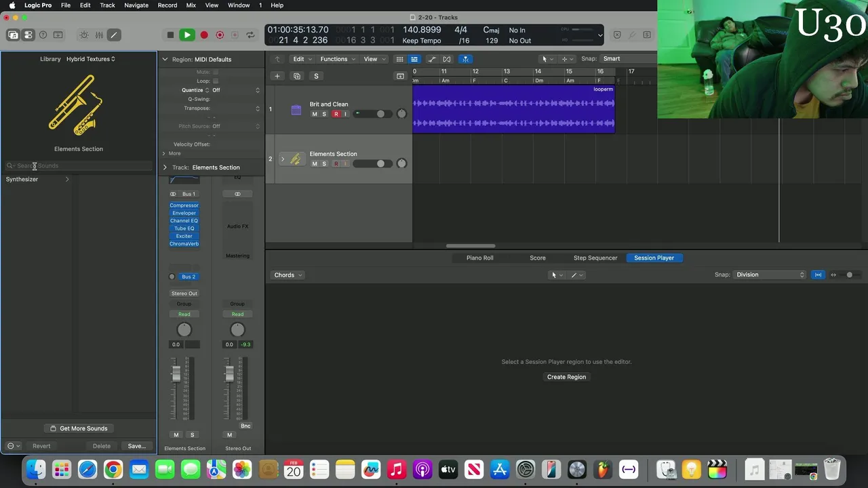The width and height of the screenshot is (868, 488).
Task: Expand the Elements Section track stack arrow
Action: [283, 159]
